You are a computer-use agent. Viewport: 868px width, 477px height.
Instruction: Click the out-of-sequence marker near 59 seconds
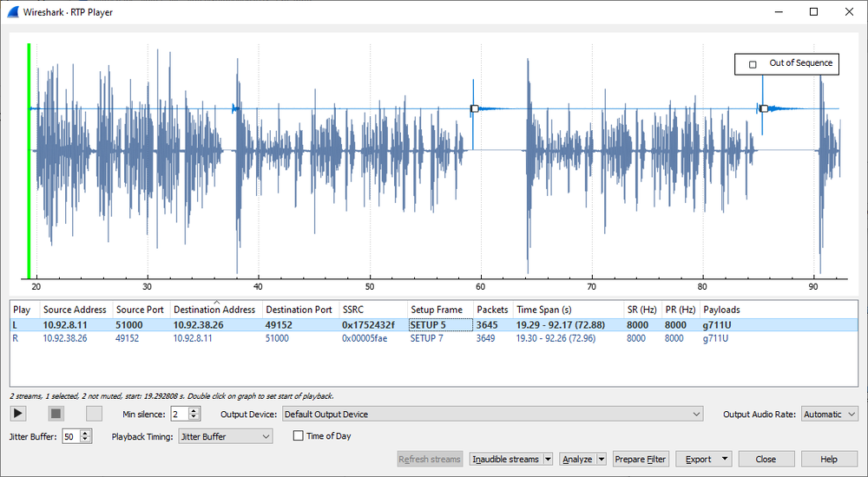click(474, 108)
